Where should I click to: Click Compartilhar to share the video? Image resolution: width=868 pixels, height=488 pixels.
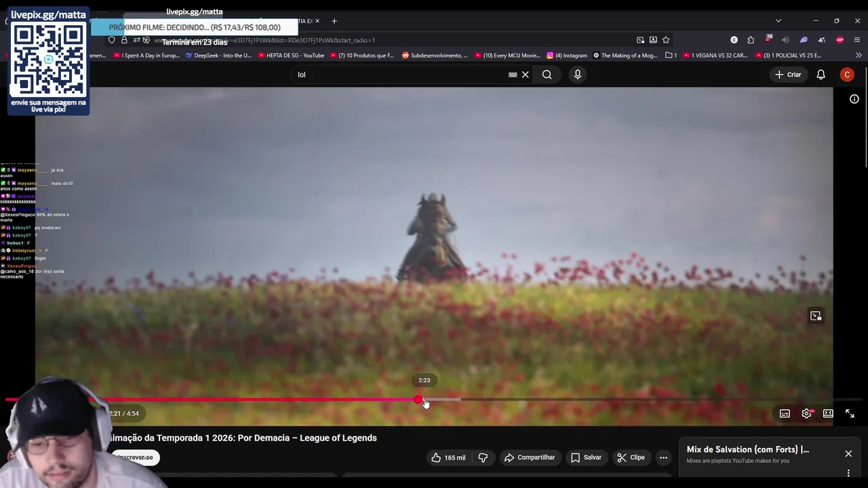tap(530, 457)
